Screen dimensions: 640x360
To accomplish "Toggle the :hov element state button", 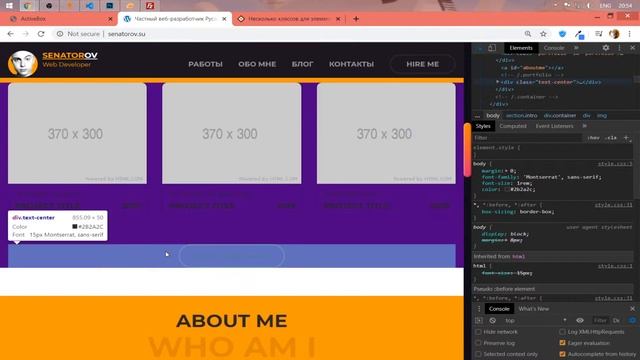I will (x=593, y=138).
